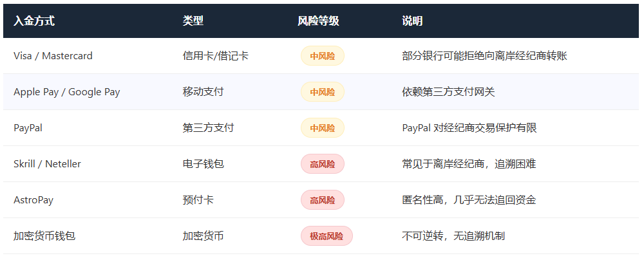Click the 入金方式 column header

(34, 21)
